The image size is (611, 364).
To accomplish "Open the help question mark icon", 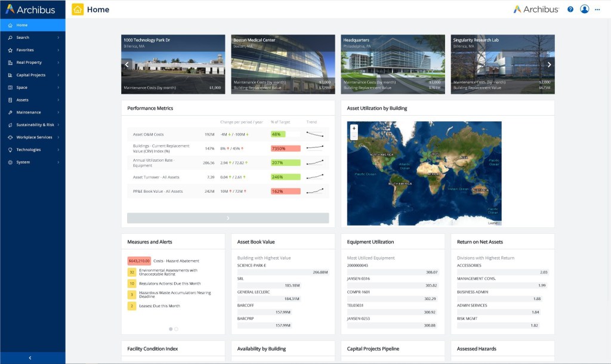I will coord(570,10).
